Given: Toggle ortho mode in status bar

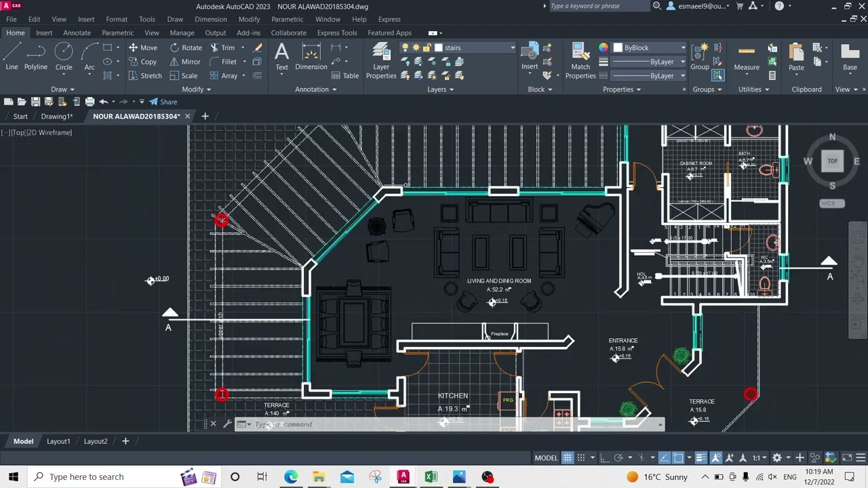Looking at the screenshot, I should click(x=604, y=457).
